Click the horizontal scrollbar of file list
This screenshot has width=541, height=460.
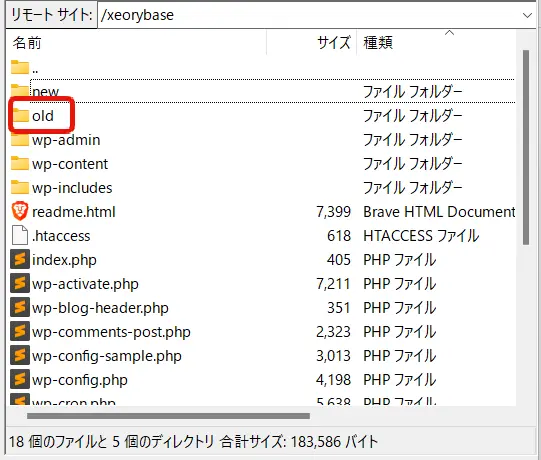point(168,416)
